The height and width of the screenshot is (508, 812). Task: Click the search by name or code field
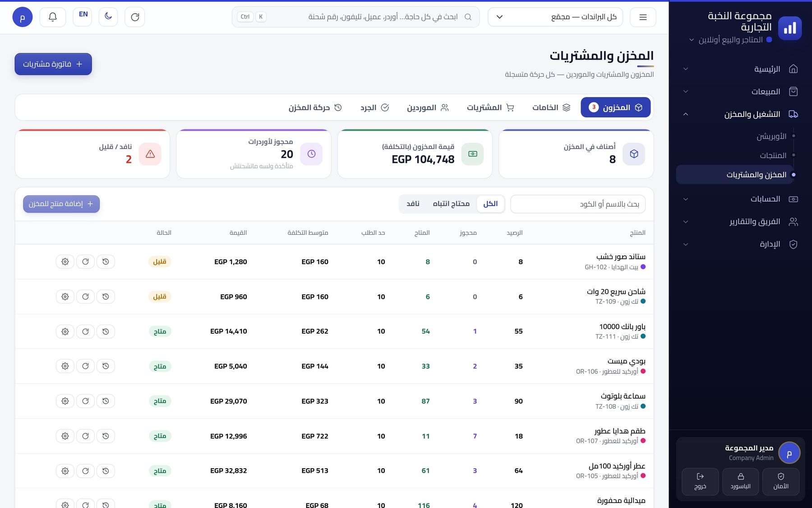point(578,204)
